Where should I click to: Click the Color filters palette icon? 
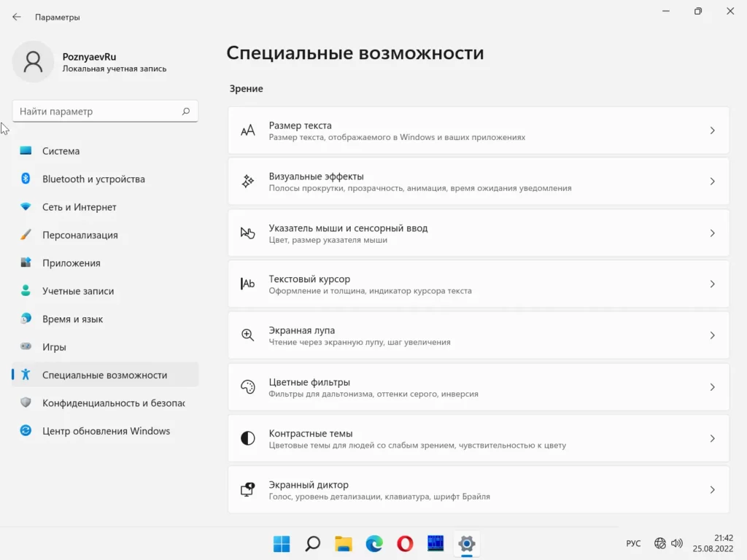[248, 387]
